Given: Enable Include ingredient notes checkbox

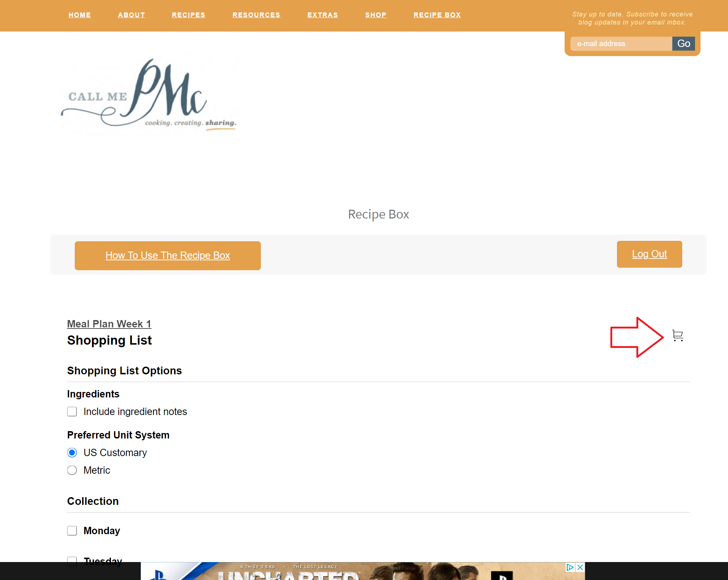Looking at the screenshot, I should pyautogui.click(x=72, y=411).
